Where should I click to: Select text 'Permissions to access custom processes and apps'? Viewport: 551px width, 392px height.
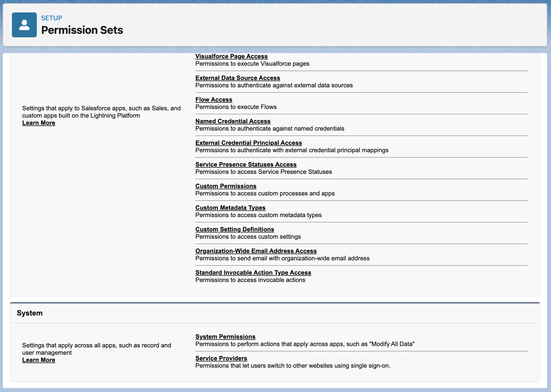[265, 193]
